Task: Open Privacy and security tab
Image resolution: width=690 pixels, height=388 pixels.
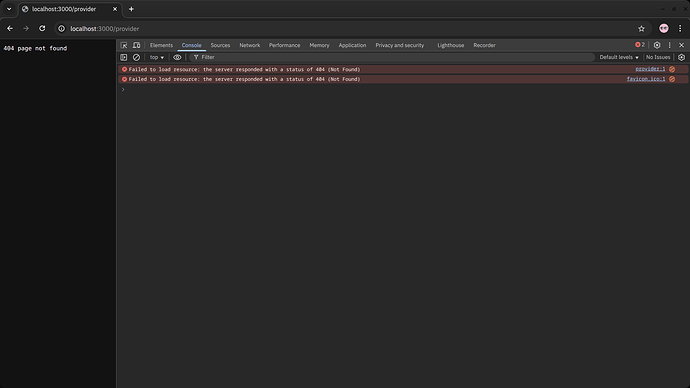Action: [x=400, y=45]
